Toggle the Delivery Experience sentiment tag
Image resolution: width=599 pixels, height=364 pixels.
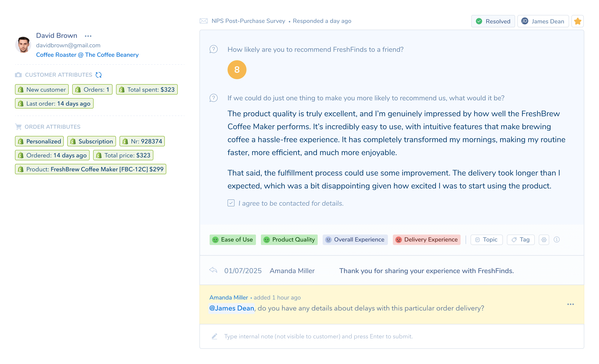[x=426, y=240]
